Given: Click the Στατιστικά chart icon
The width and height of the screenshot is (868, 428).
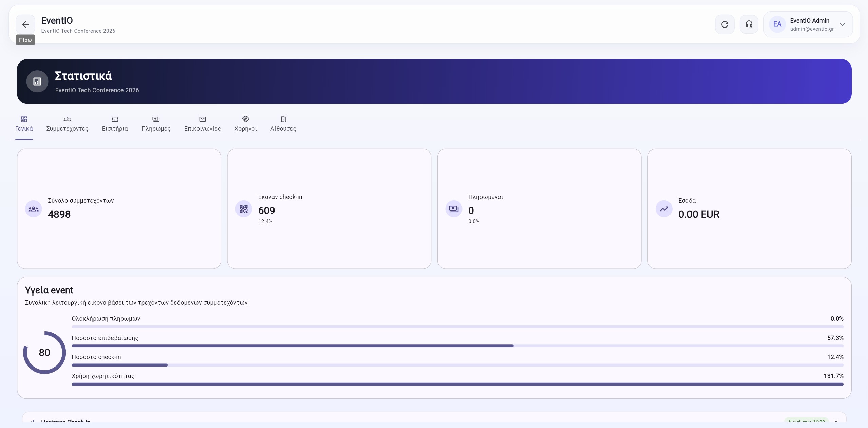Looking at the screenshot, I should [x=37, y=82].
